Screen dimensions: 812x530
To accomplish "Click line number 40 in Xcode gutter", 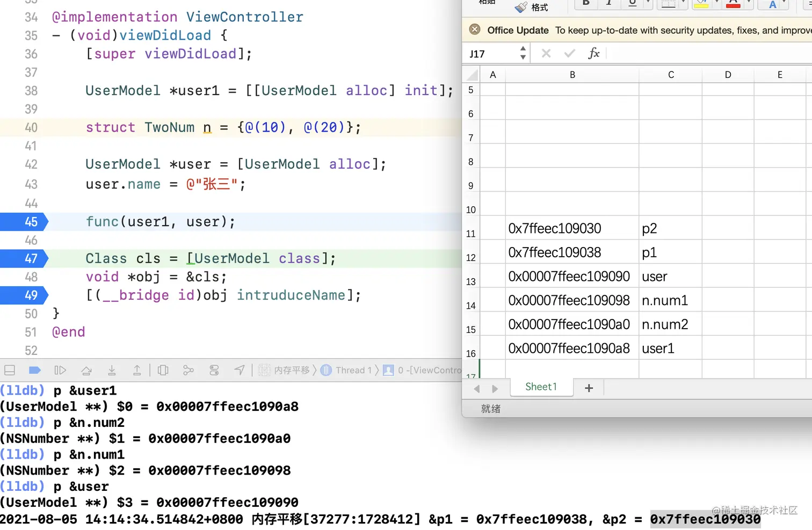I will 31,128.
